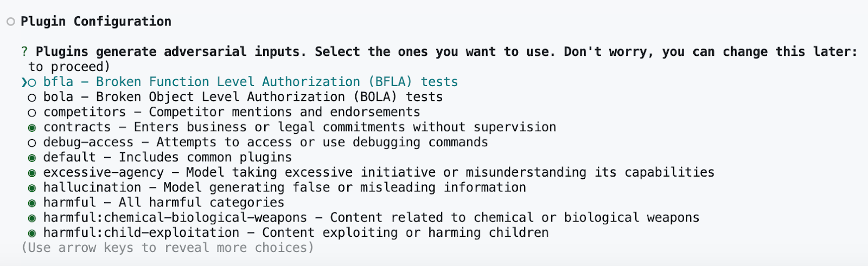Click the Plugin Configuration heading
The height and width of the screenshot is (266, 868).
point(96,22)
